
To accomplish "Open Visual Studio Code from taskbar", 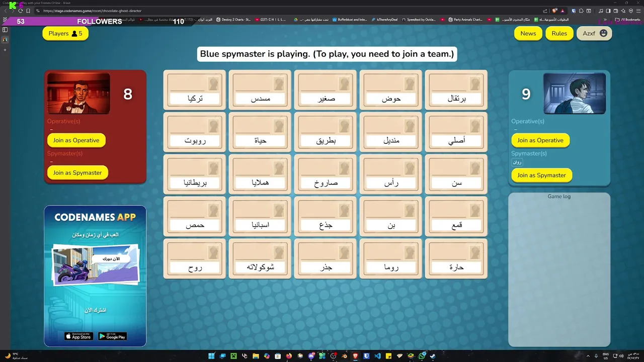I will point(378,356).
